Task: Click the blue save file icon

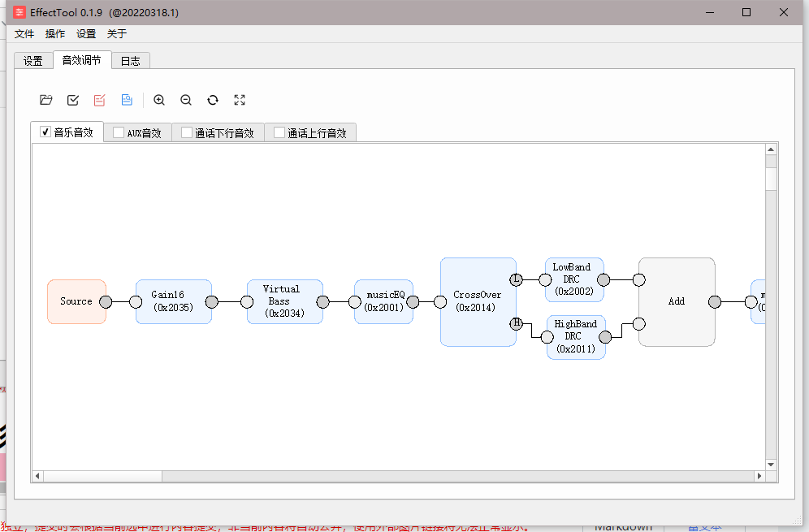Action: pos(127,100)
